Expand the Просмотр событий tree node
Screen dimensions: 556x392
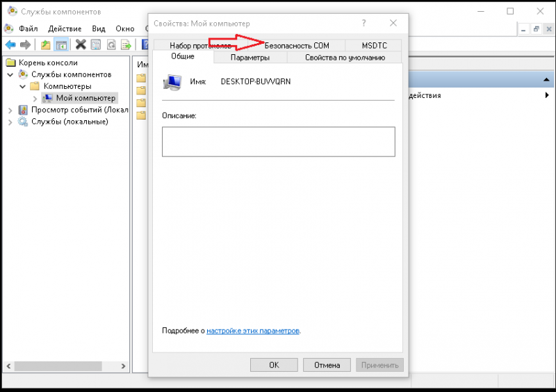pos(10,110)
